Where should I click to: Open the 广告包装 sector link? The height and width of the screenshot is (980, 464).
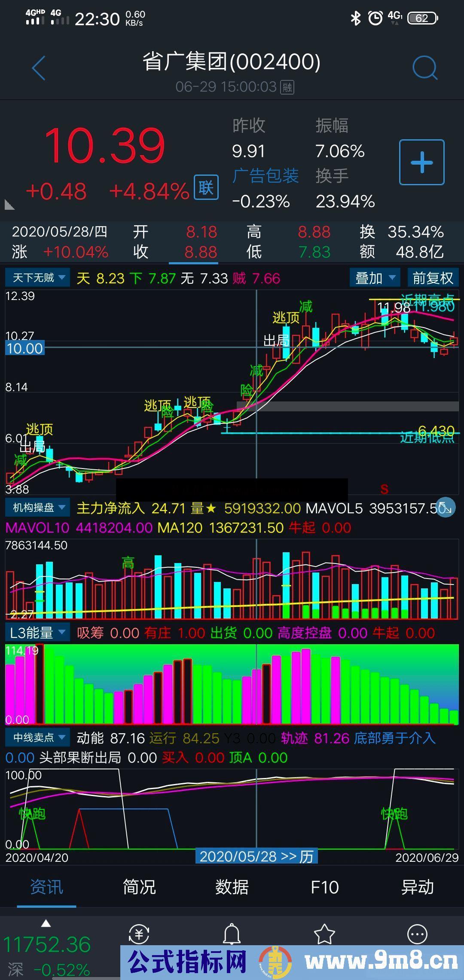[266, 176]
